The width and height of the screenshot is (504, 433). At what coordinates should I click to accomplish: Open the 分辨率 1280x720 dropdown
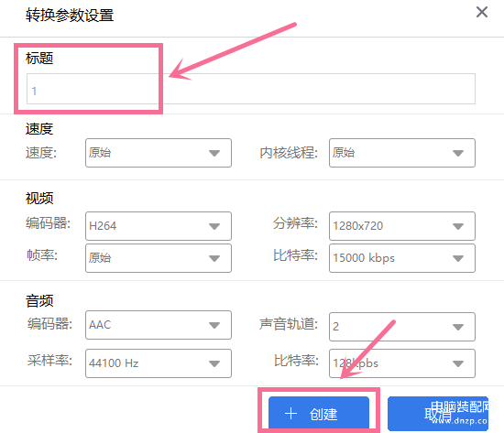(x=401, y=226)
